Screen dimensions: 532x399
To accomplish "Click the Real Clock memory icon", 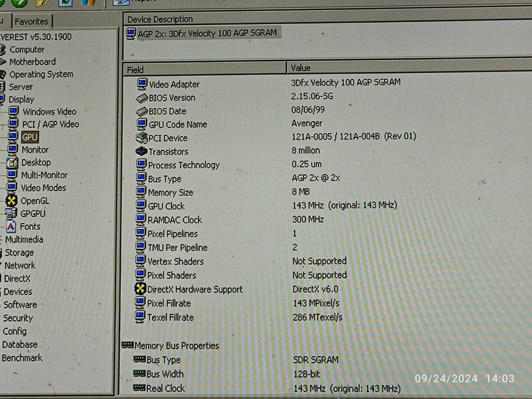I will (x=139, y=387).
